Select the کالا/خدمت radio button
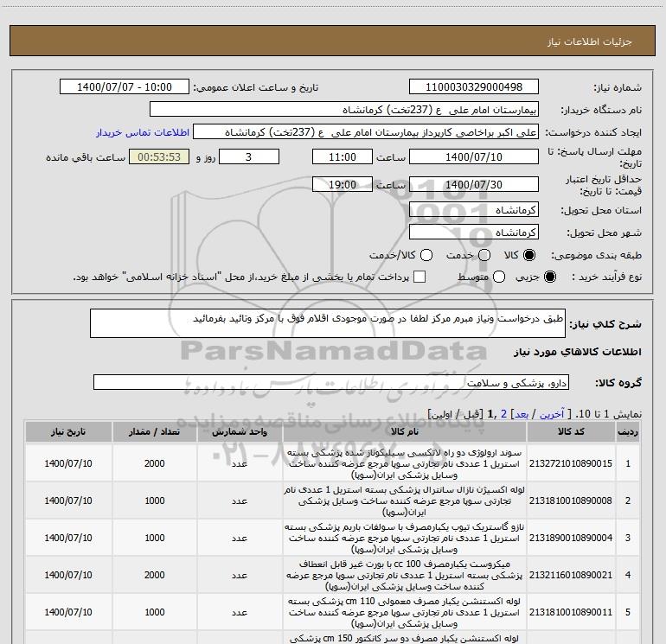Screen dimensions: 666x644 coord(426,255)
